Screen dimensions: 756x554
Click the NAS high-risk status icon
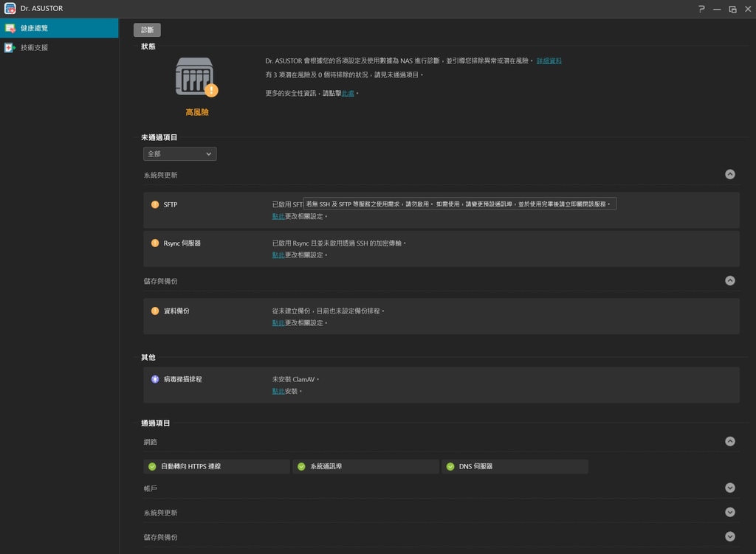[x=196, y=77]
